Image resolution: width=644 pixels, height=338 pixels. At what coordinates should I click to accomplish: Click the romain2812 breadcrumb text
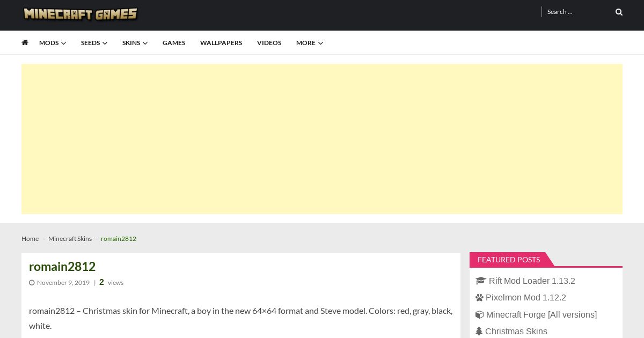119,239
